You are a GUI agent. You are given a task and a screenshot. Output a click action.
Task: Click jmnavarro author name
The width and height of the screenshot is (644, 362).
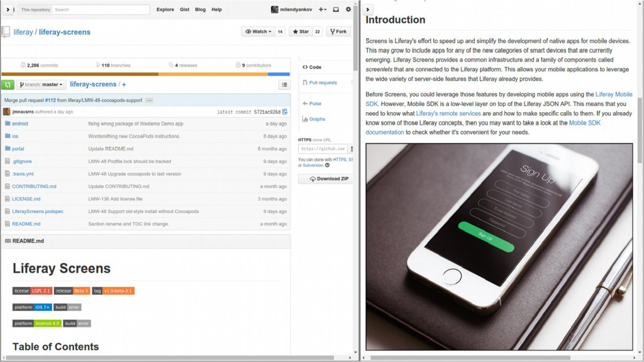23,112
